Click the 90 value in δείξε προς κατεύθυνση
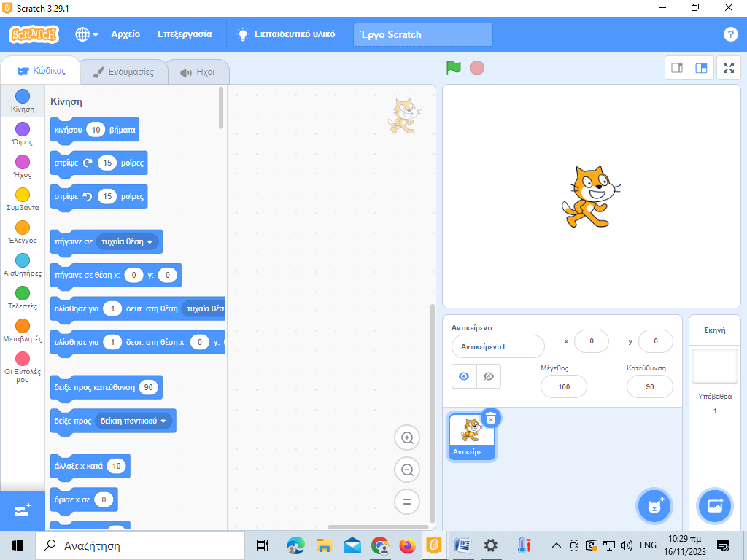 pyautogui.click(x=149, y=387)
